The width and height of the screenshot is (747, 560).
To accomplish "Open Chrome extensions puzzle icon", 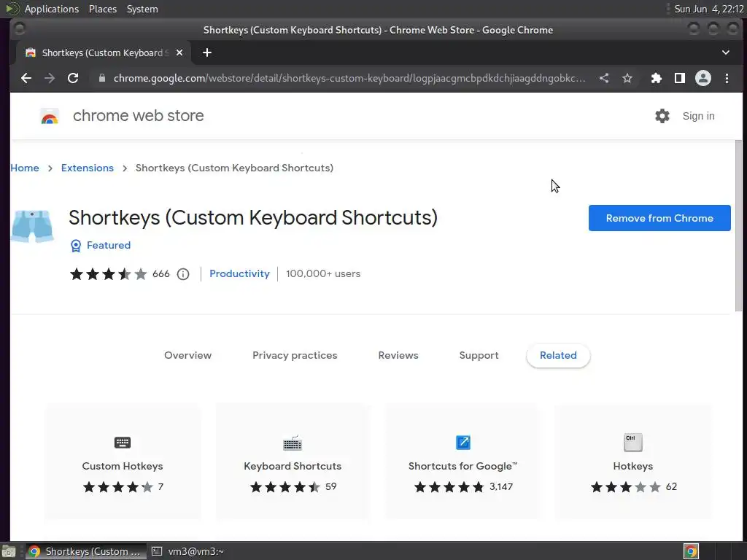I will click(x=657, y=78).
